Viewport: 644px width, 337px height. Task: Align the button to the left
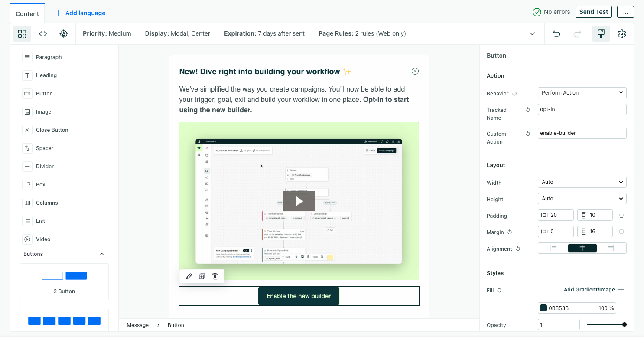[x=553, y=248]
